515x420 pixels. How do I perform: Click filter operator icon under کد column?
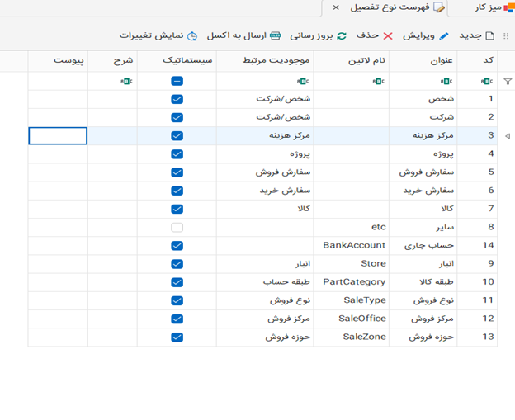click(487, 81)
